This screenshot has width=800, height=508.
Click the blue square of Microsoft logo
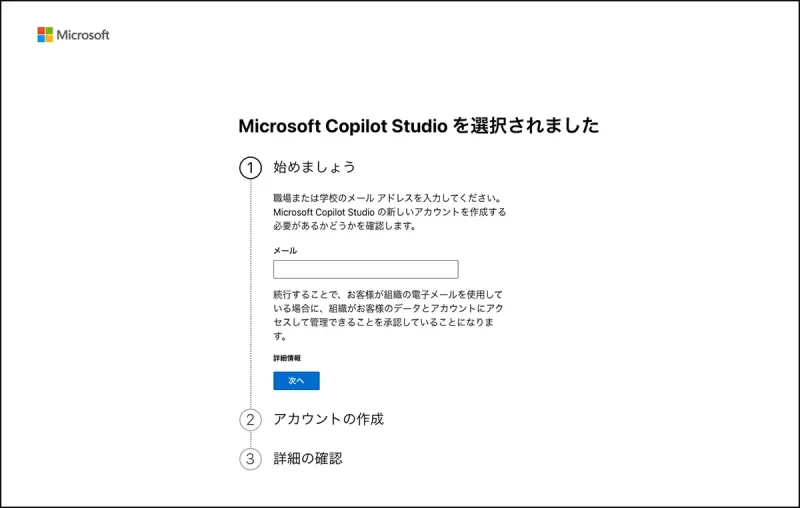41,39
